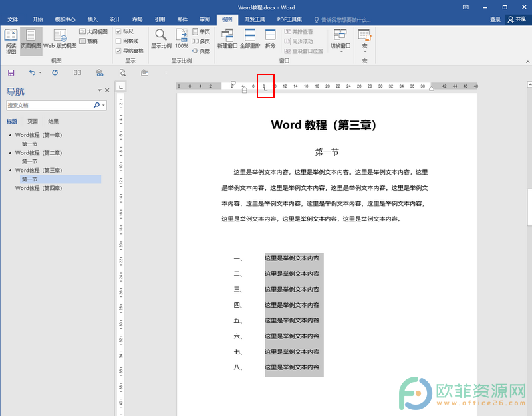Click the first-line indent marker on ruler

[x=233, y=84]
